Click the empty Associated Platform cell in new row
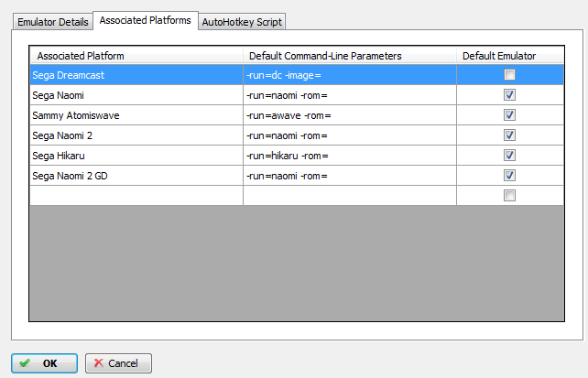The width and height of the screenshot is (588, 378). click(x=136, y=196)
